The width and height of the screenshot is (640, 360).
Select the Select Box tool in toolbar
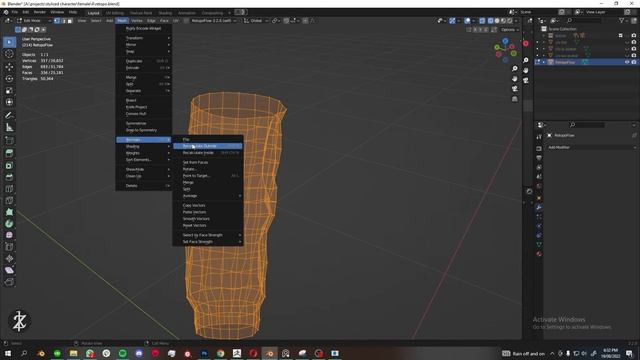pos(9,42)
